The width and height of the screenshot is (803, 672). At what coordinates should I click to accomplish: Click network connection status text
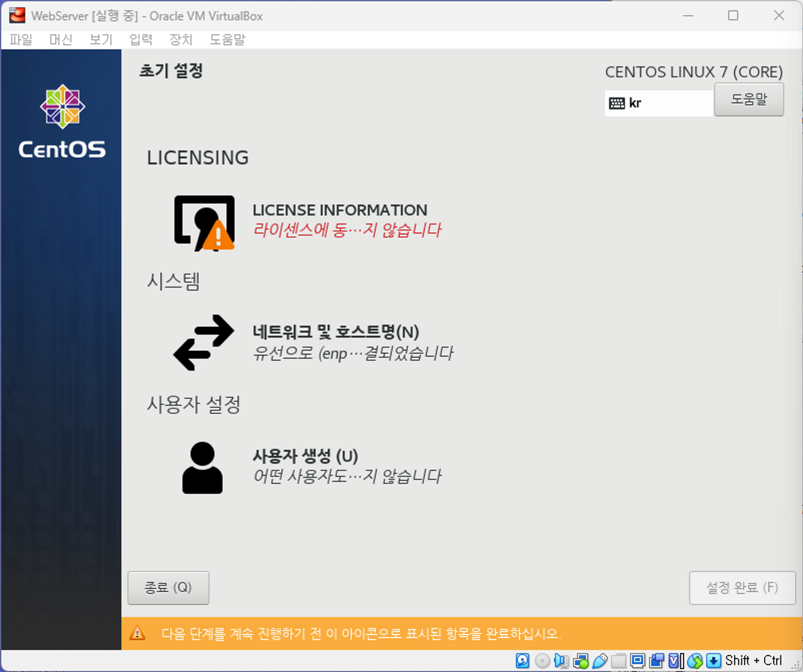pyautogui.click(x=353, y=353)
